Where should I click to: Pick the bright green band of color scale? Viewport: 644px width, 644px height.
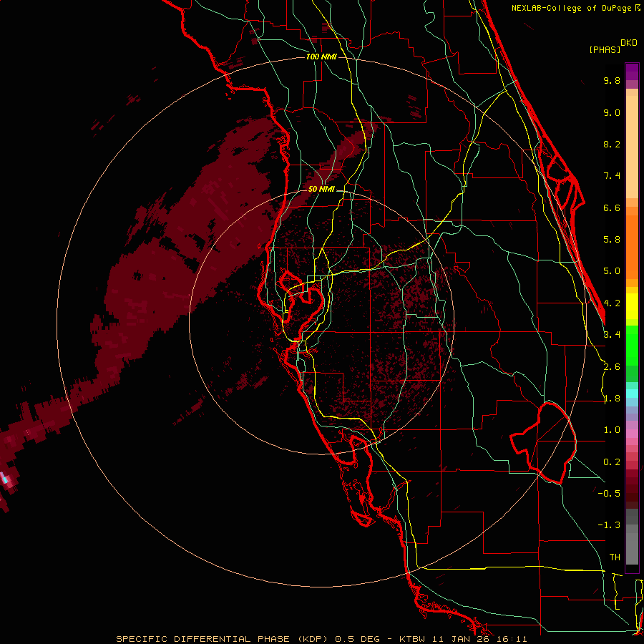click(632, 345)
